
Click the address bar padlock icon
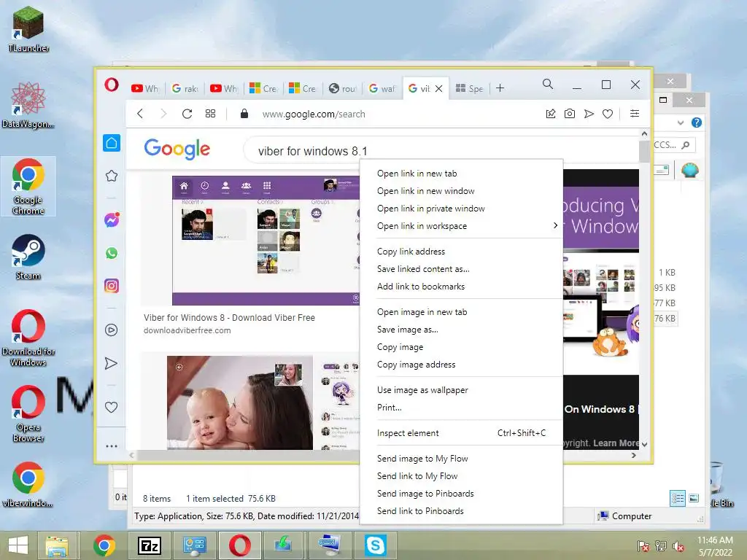coord(244,114)
